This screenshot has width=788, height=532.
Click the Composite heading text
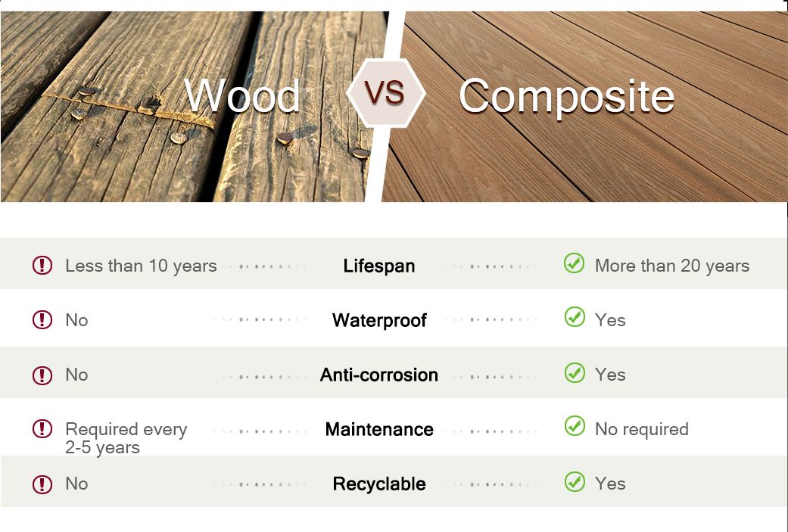coord(566,97)
